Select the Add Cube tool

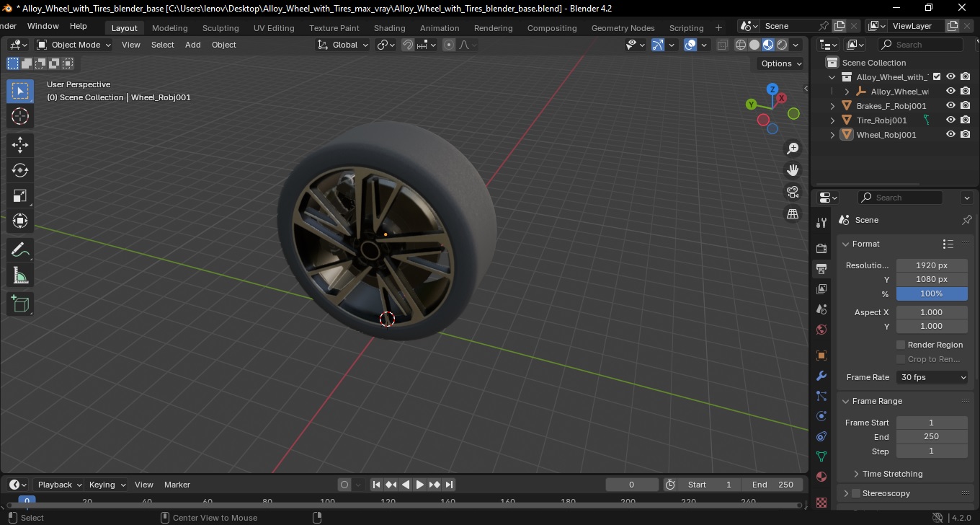click(20, 304)
